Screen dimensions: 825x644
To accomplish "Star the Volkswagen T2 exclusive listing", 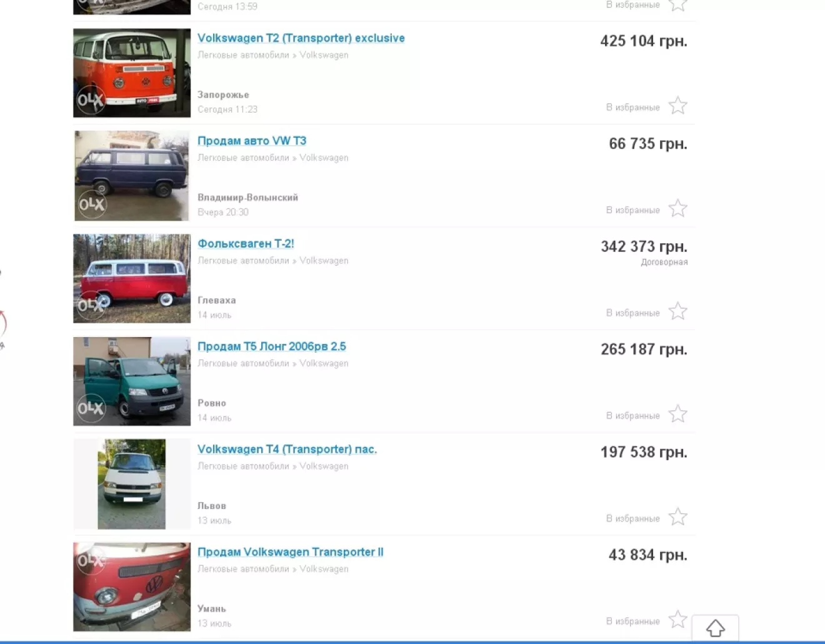I will coord(678,106).
